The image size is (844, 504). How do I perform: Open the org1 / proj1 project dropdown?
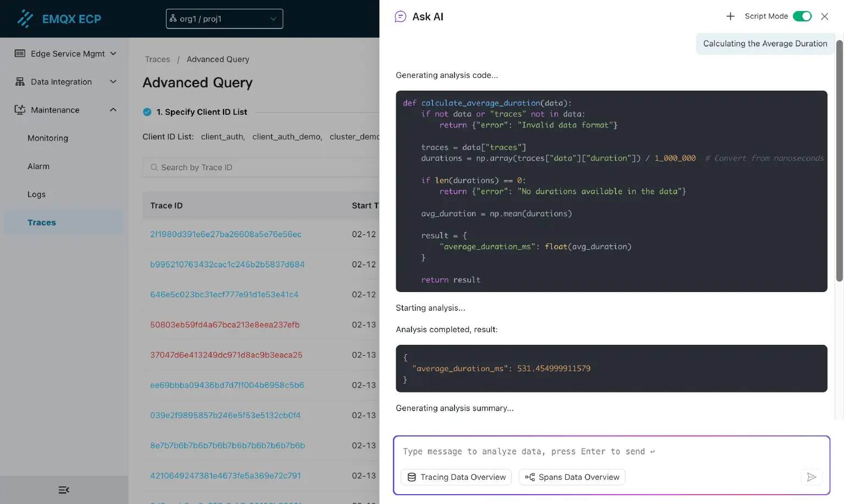pos(224,19)
